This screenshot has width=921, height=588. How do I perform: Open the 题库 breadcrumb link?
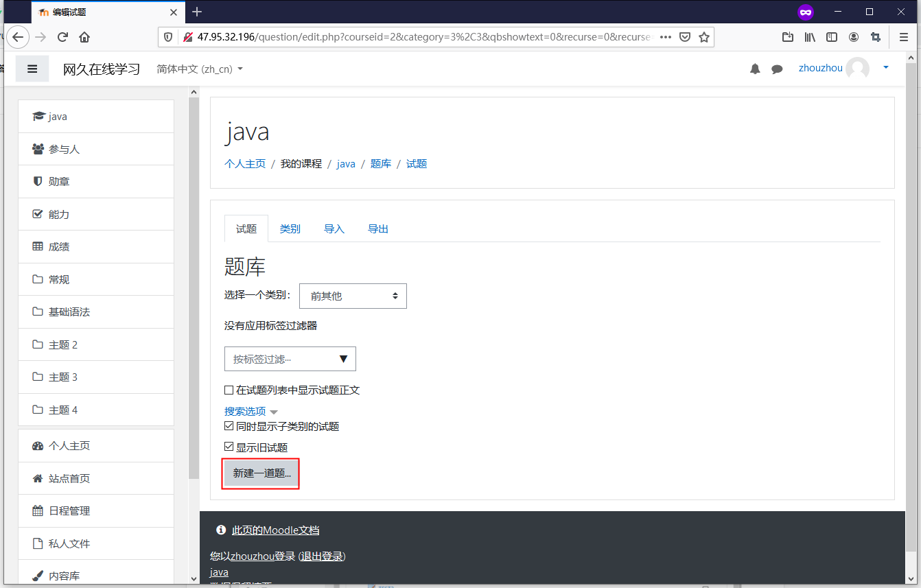click(x=381, y=164)
